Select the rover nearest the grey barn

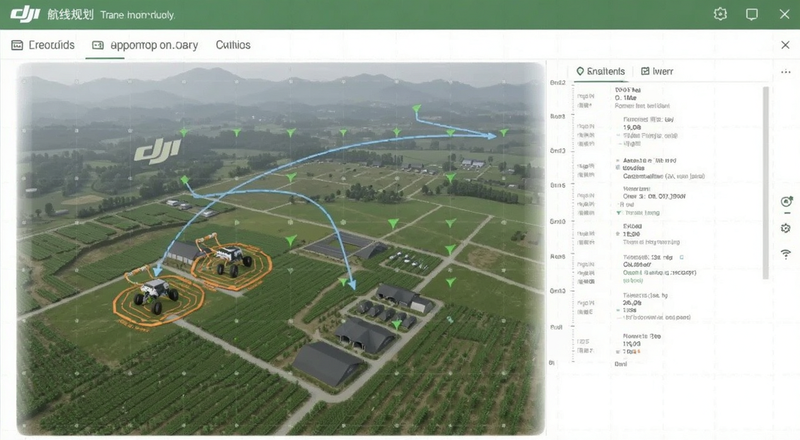[233, 258]
